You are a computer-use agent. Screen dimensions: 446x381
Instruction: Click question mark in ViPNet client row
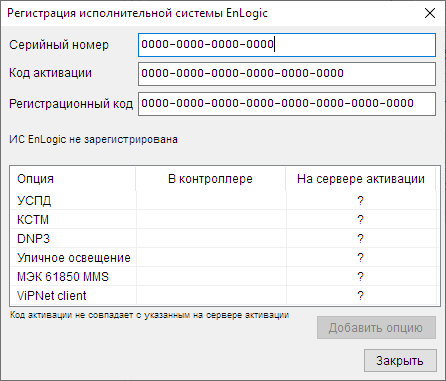pyautogui.click(x=360, y=296)
